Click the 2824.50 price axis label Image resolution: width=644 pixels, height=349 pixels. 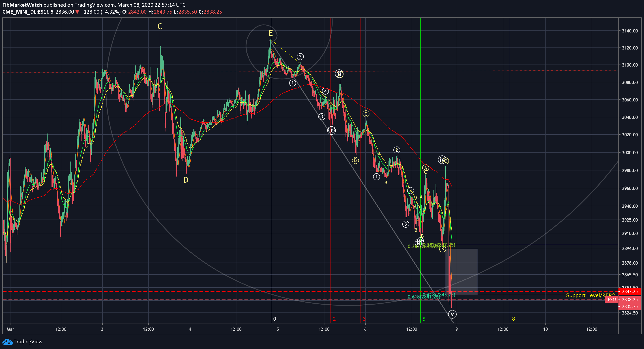coord(630,313)
